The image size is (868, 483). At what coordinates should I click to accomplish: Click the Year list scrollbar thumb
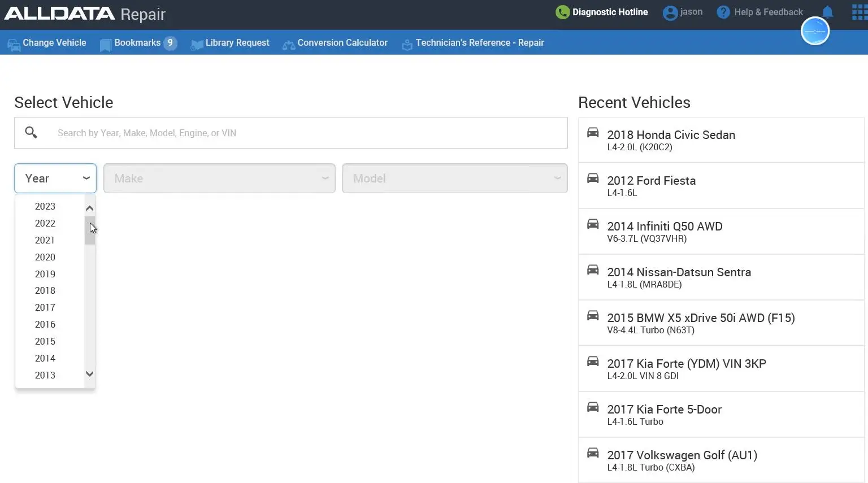point(89,230)
